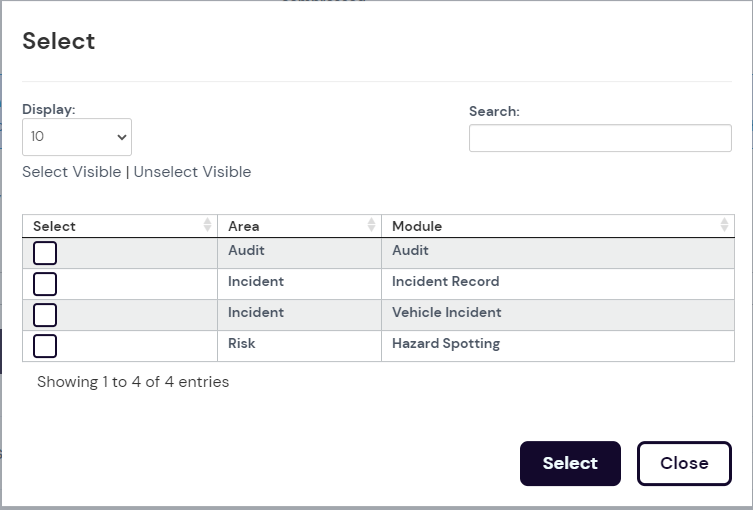Click the Audit cell in the Module column
Viewport: 753px width, 510px height.
click(410, 251)
